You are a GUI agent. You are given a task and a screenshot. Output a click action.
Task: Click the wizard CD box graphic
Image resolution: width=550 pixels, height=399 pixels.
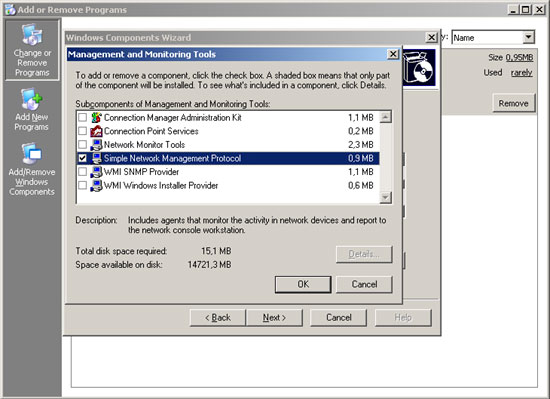point(419,68)
